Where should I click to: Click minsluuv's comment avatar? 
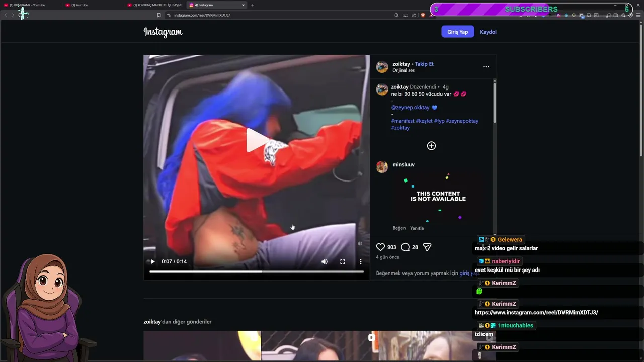pyautogui.click(x=382, y=167)
